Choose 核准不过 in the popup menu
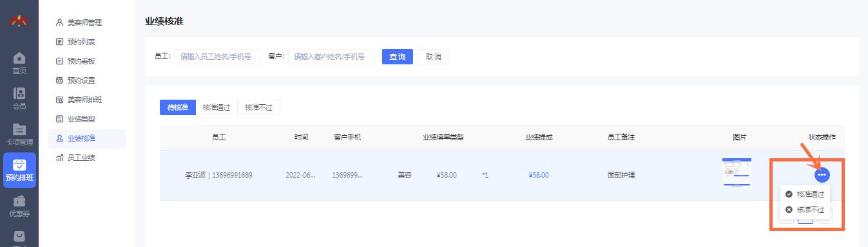This screenshot has width=868, height=247. (804, 209)
